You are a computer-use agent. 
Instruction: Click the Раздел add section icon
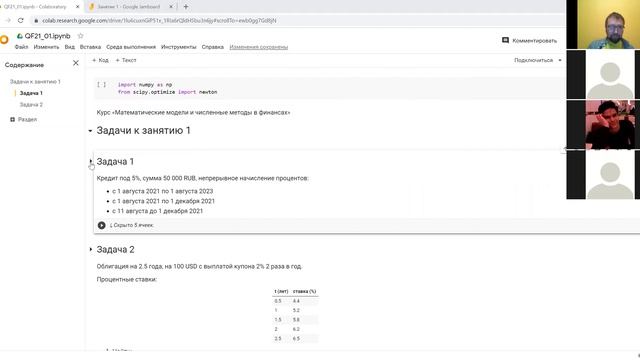[x=12, y=119]
